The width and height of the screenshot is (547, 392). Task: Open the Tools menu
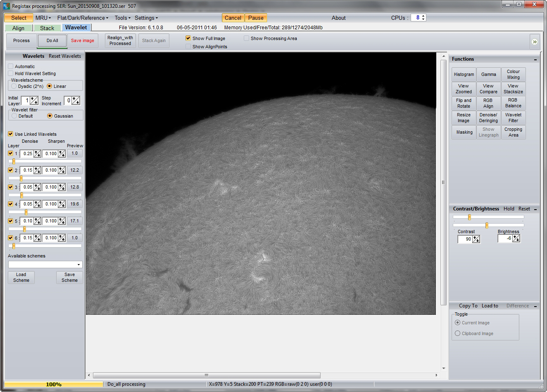point(122,18)
